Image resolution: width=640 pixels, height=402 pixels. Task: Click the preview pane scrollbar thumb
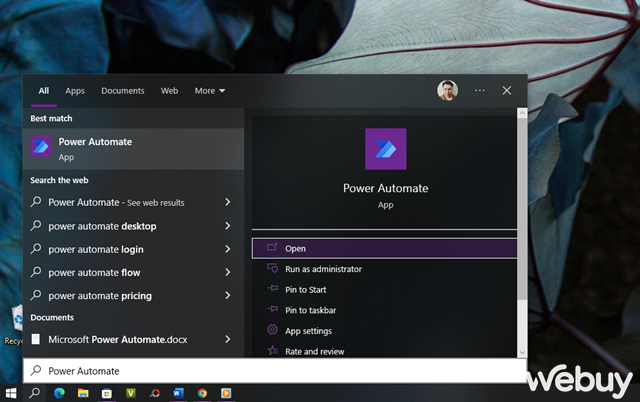pyautogui.click(x=522, y=209)
